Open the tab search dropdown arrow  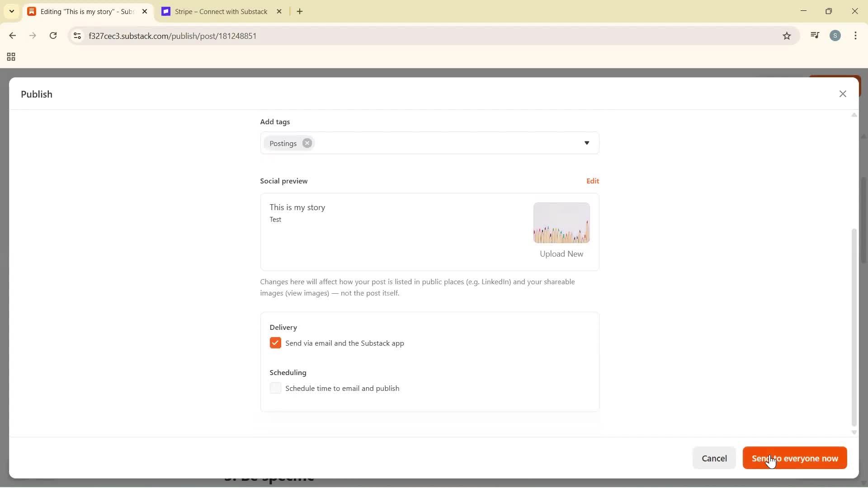pyautogui.click(x=12, y=11)
